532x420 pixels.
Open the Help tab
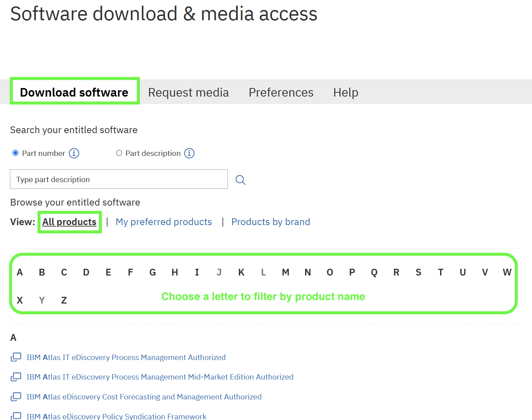click(x=346, y=92)
